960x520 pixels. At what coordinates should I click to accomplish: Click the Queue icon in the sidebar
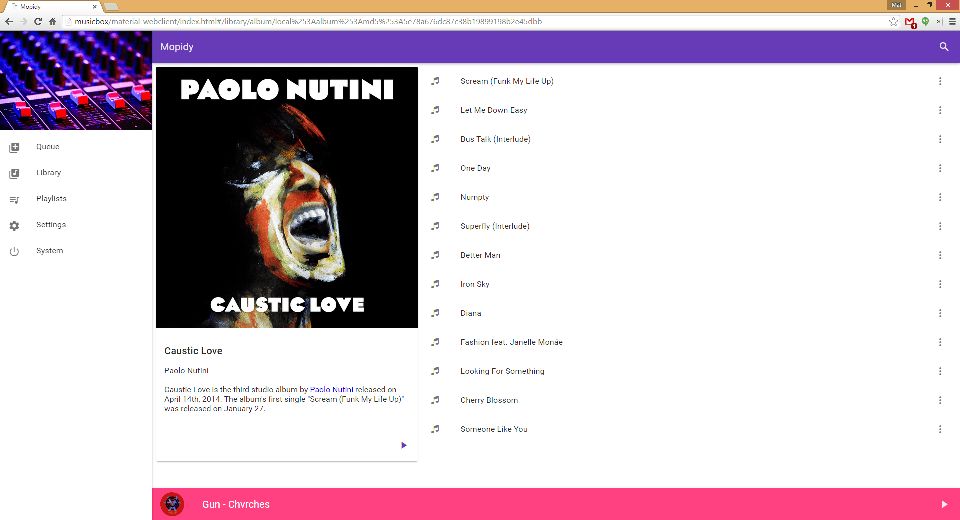[x=14, y=147]
